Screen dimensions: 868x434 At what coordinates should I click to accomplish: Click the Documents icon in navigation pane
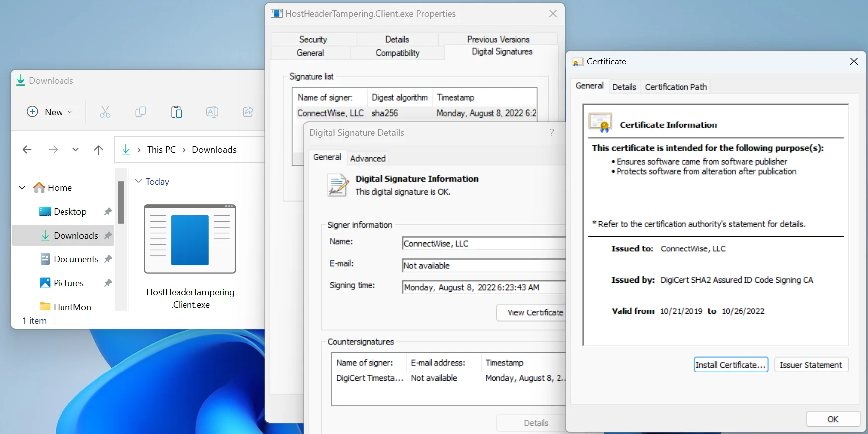[45, 259]
